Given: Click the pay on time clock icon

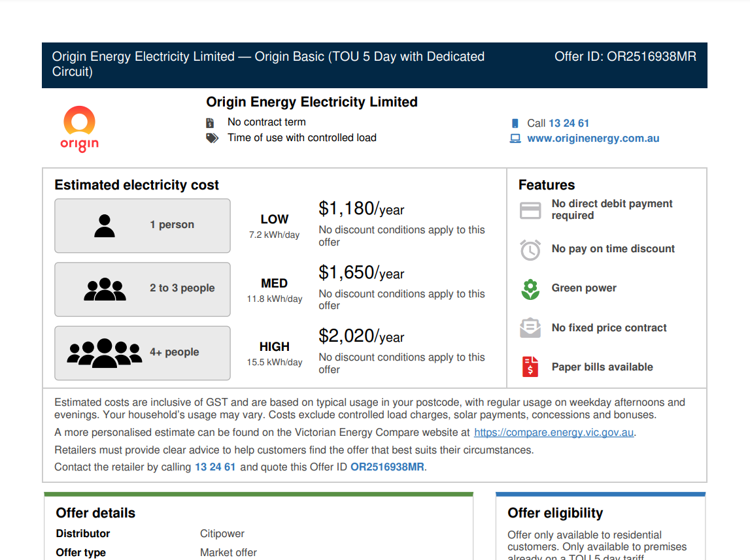Looking at the screenshot, I should pos(530,250).
